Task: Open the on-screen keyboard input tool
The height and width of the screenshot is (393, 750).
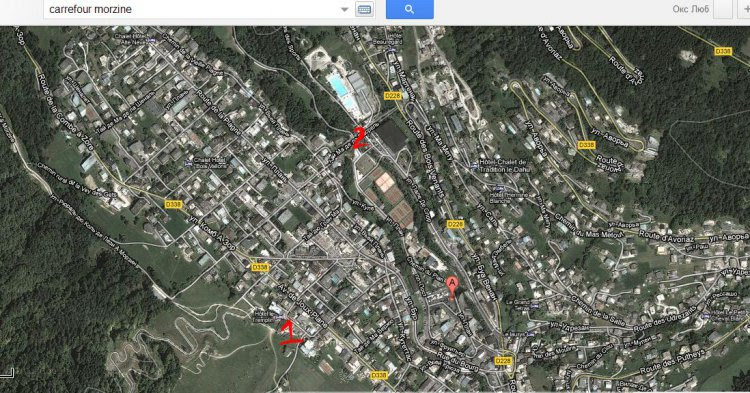Action: pos(364,10)
